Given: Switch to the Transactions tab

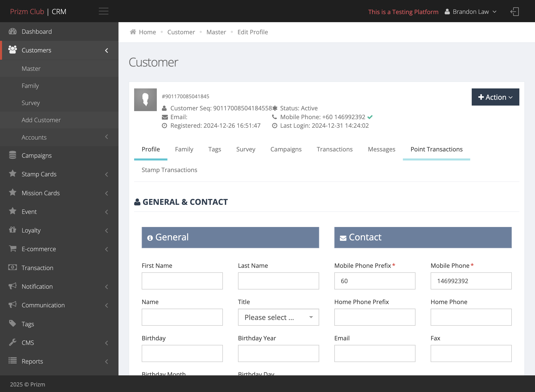Looking at the screenshot, I should (335, 149).
